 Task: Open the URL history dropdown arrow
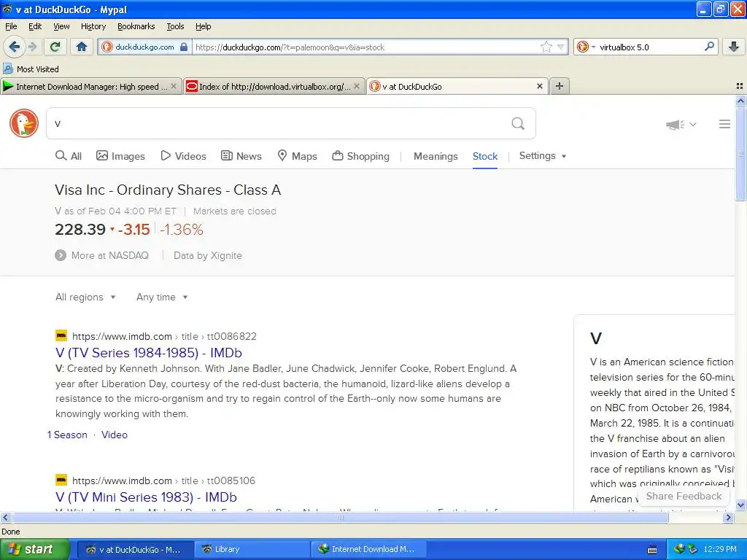(561, 47)
